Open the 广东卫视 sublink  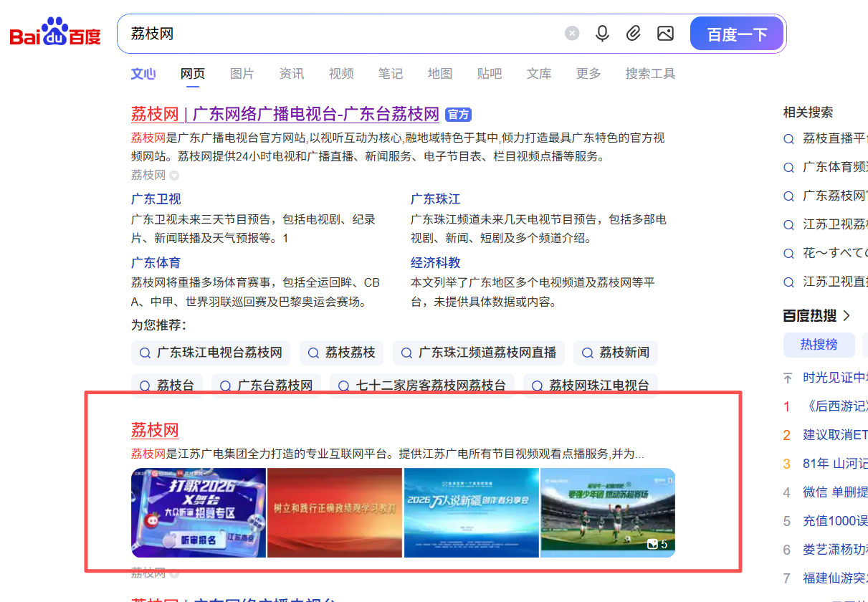pos(156,199)
